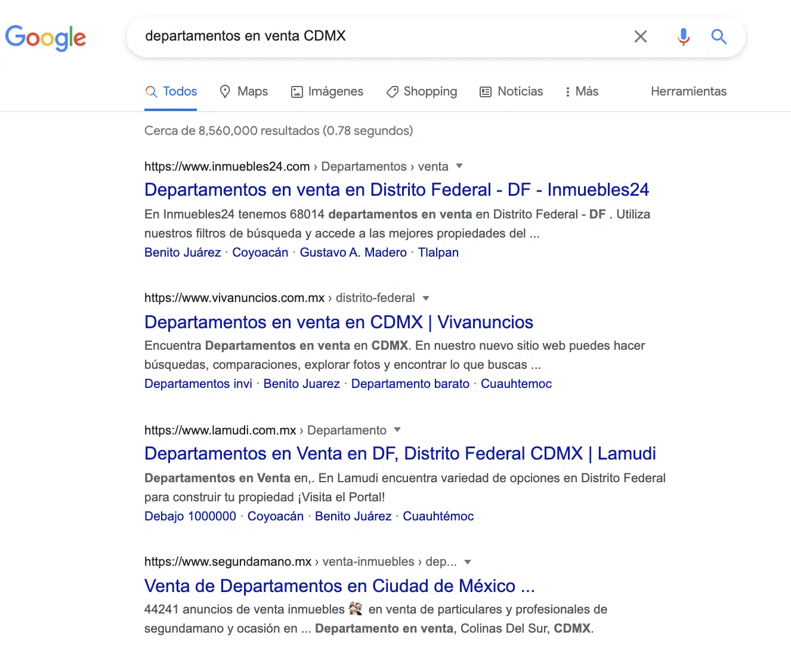Open the Shopping tab
This screenshot has width=791, height=672.
click(x=422, y=91)
